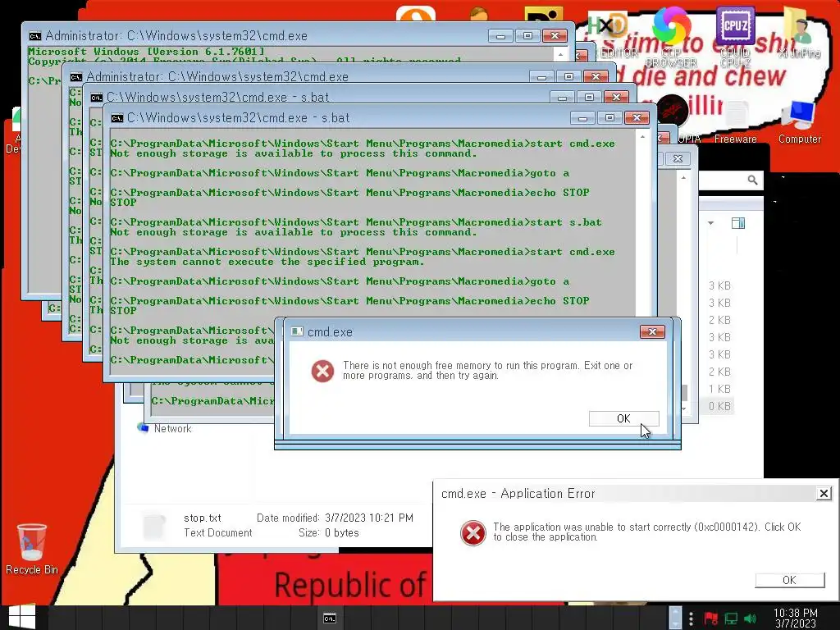The width and height of the screenshot is (840, 630).
Task: Click the date modified value 3/7/2023 10:21 PM
Action: 369,518
